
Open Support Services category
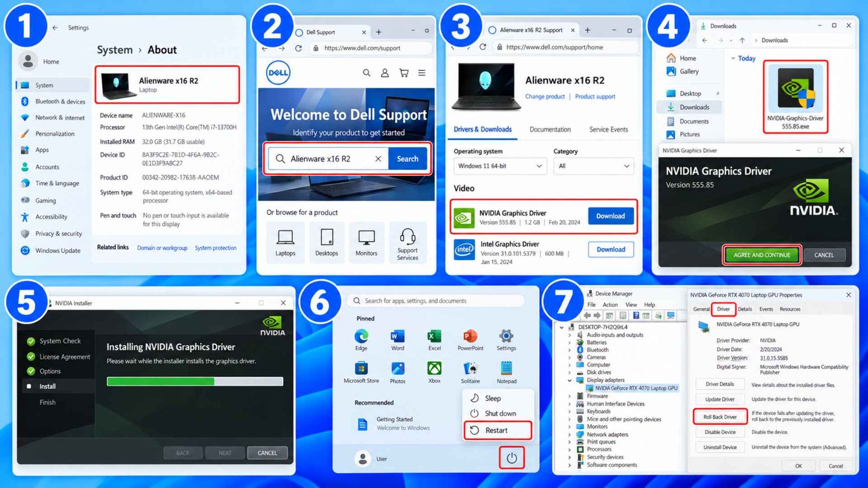(x=407, y=242)
